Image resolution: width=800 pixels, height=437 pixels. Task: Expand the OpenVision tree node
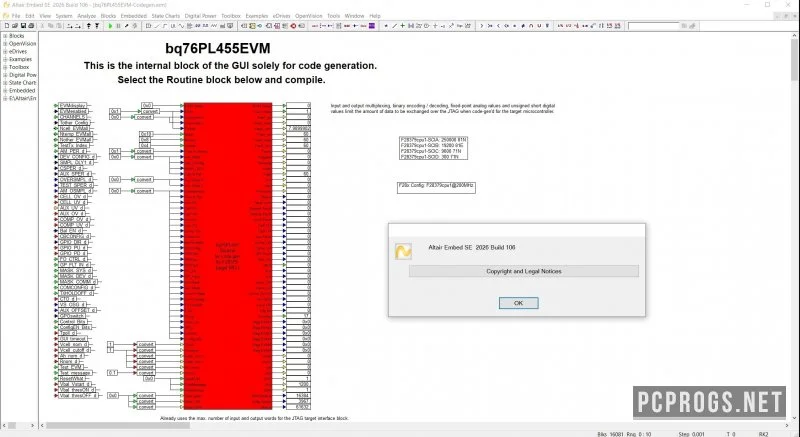(x=5, y=44)
